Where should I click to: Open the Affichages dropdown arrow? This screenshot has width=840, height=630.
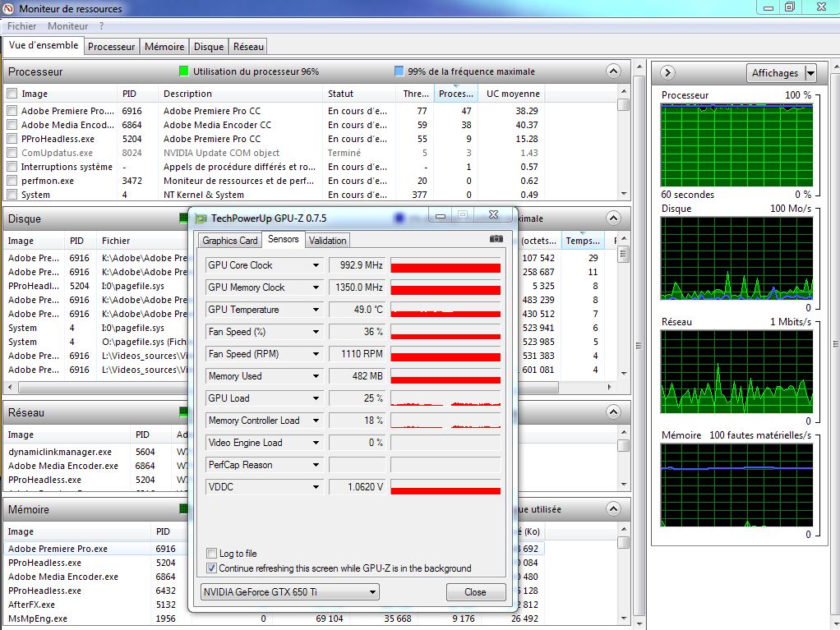click(x=810, y=73)
